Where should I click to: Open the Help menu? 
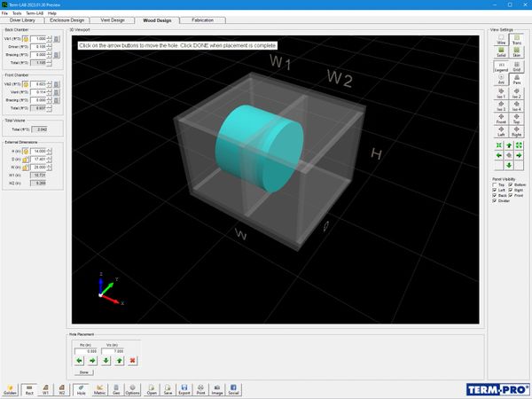pos(52,13)
